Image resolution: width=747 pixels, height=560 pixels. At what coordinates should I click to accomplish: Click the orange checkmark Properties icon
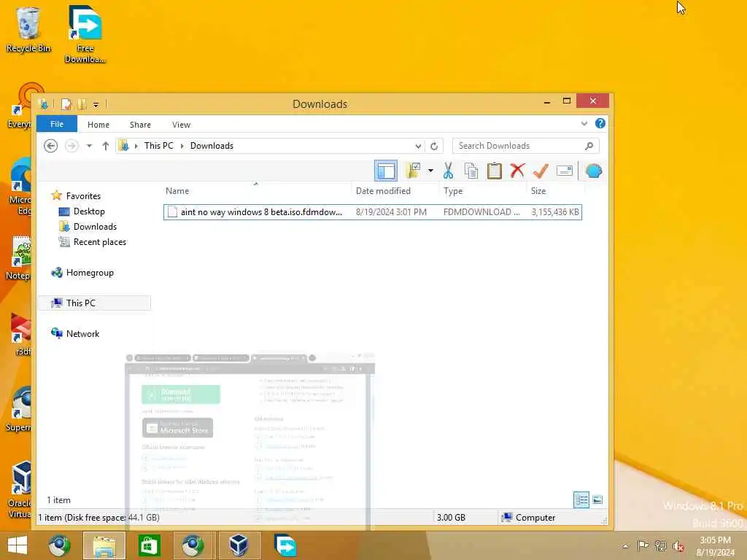541,171
